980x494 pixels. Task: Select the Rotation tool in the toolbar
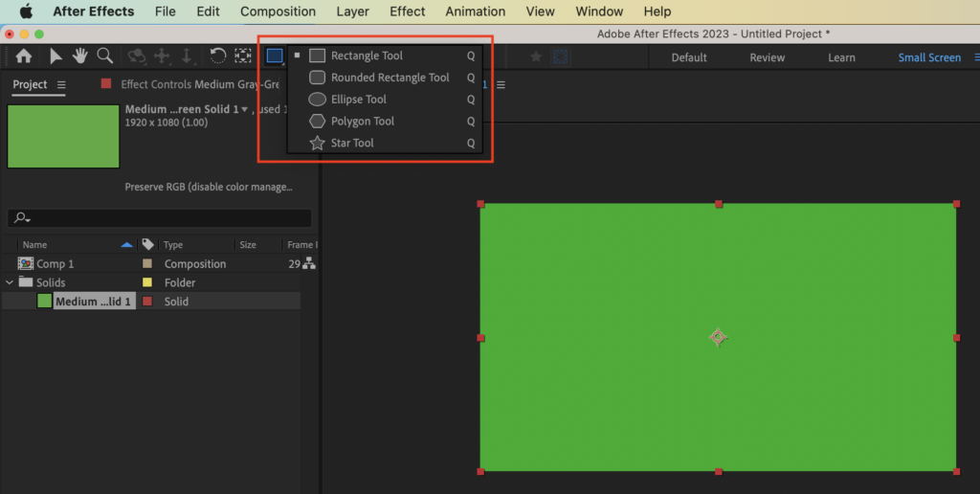(218, 56)
